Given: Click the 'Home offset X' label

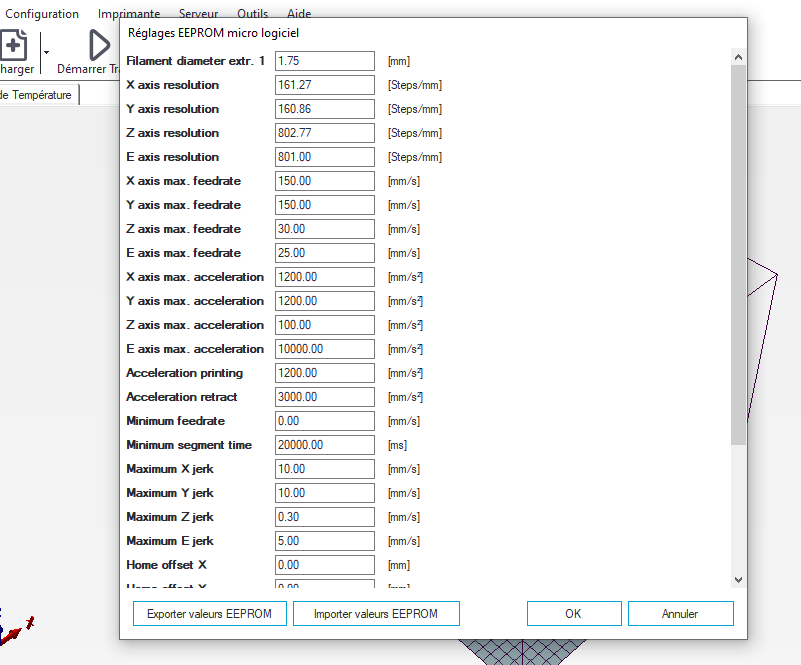Looking at the screenshot, I should click(167, 565).
